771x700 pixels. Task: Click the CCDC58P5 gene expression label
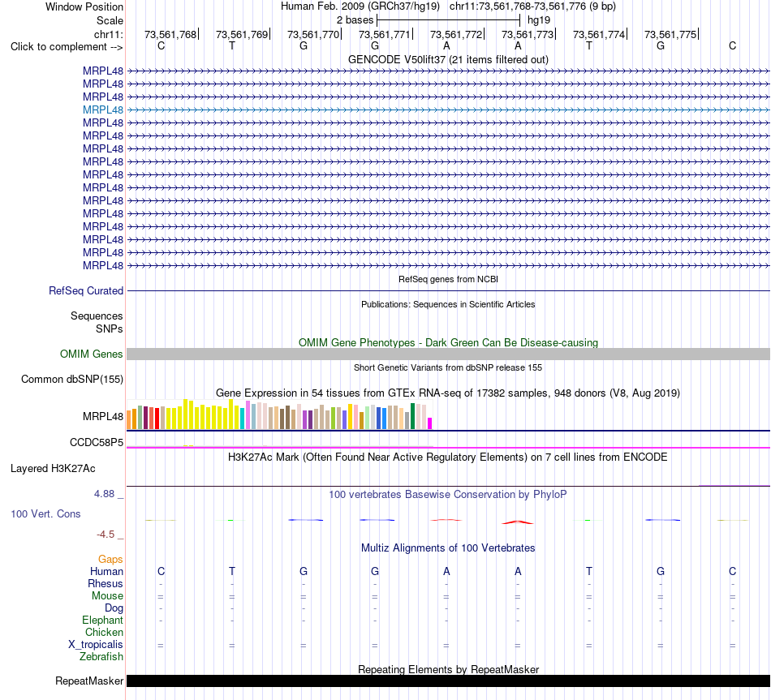[97, 442]
